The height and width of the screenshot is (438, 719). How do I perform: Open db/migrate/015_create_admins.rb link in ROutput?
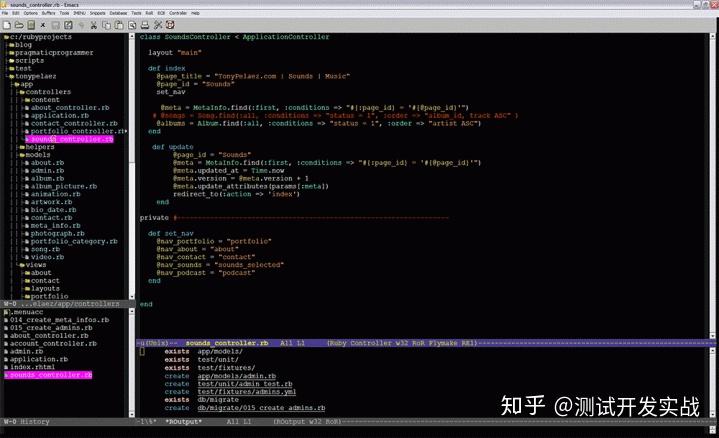(x=261, y=408)
